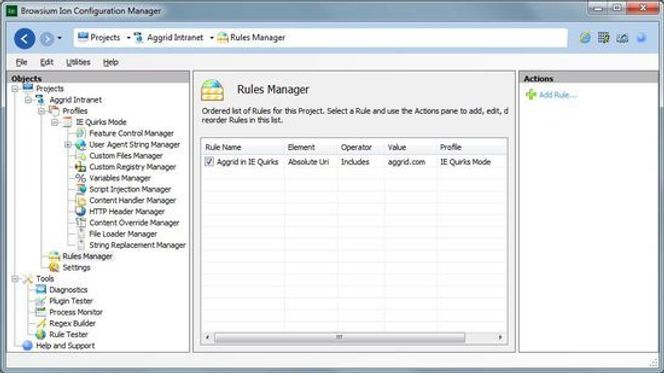Click the scroll left arrow in rules list
Viewport: 664px width, 373px height.
tap(208, 337)
